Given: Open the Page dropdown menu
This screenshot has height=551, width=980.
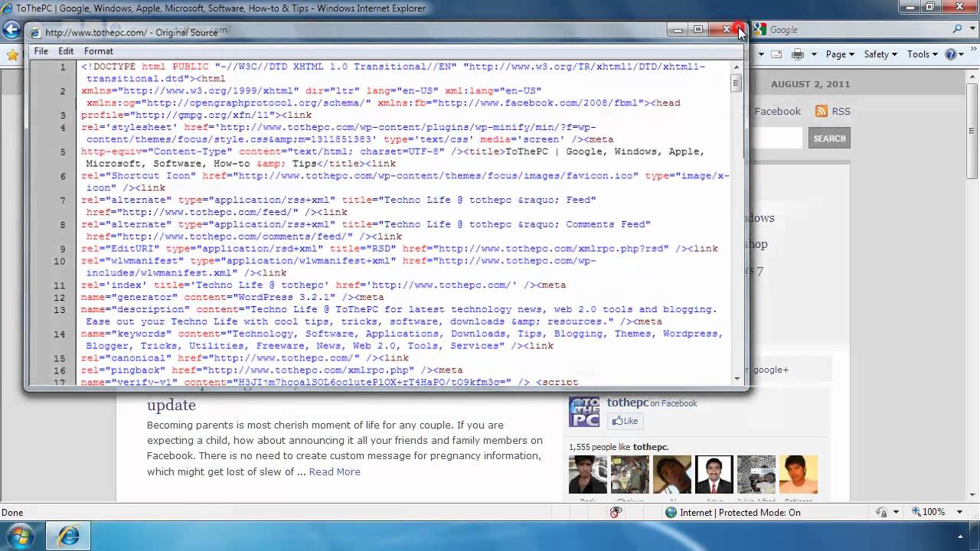Looking at the screenshot, I should point(840,54).
